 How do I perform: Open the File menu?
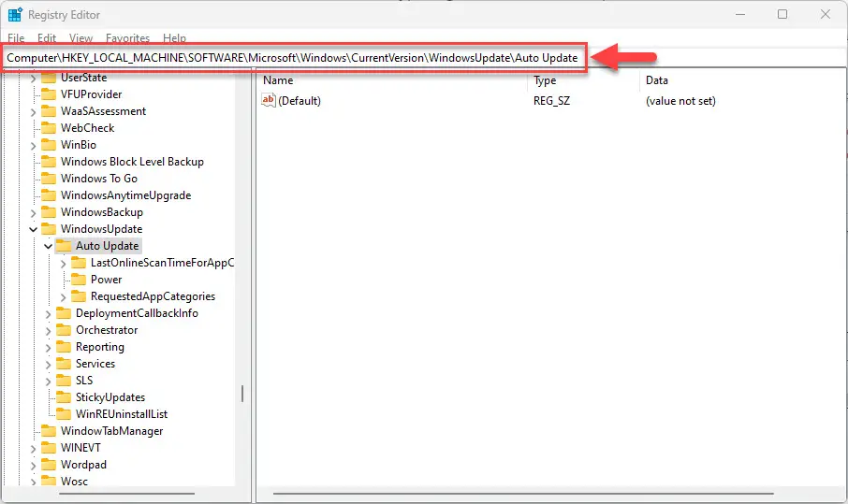(x=16, y=37)
